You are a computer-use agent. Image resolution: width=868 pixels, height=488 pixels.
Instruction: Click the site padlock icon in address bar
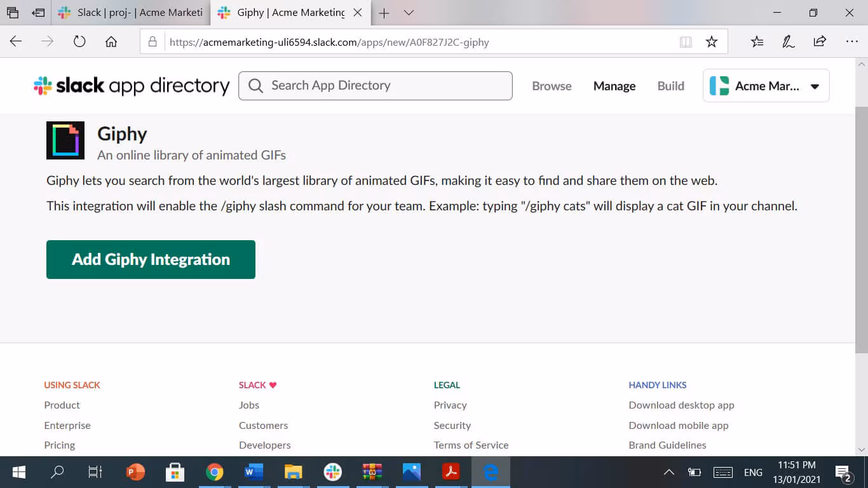point(153,42)
